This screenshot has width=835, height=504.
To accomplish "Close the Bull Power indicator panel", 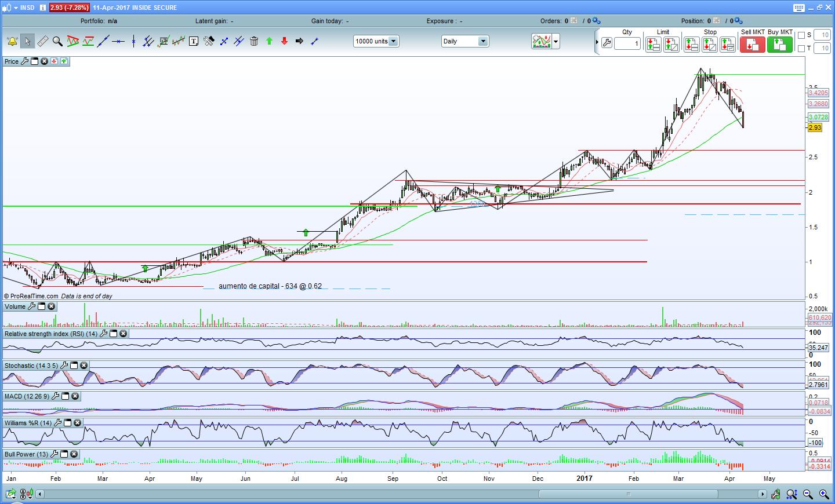I will [74, 454].
